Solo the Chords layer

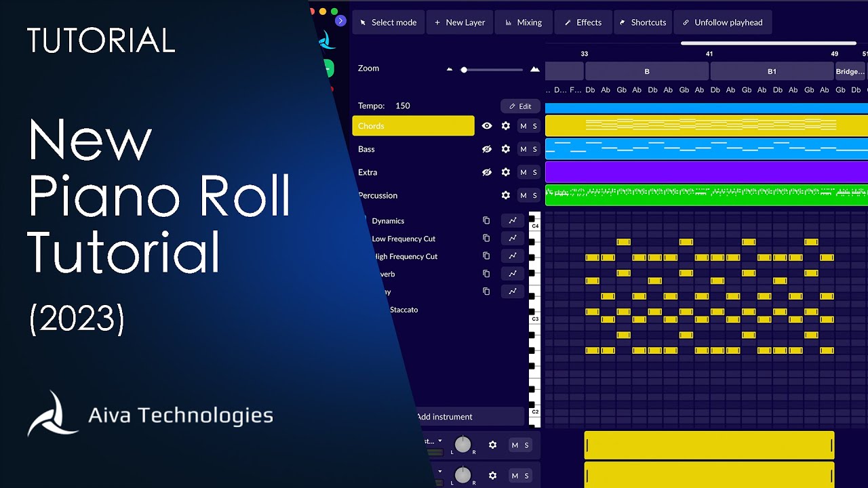(534, 126)
